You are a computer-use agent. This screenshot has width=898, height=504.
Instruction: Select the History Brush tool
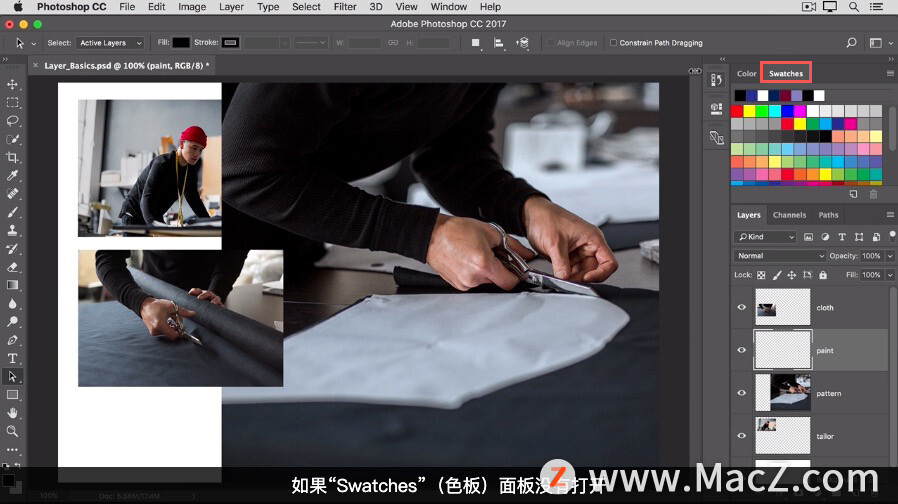[12, 249]
